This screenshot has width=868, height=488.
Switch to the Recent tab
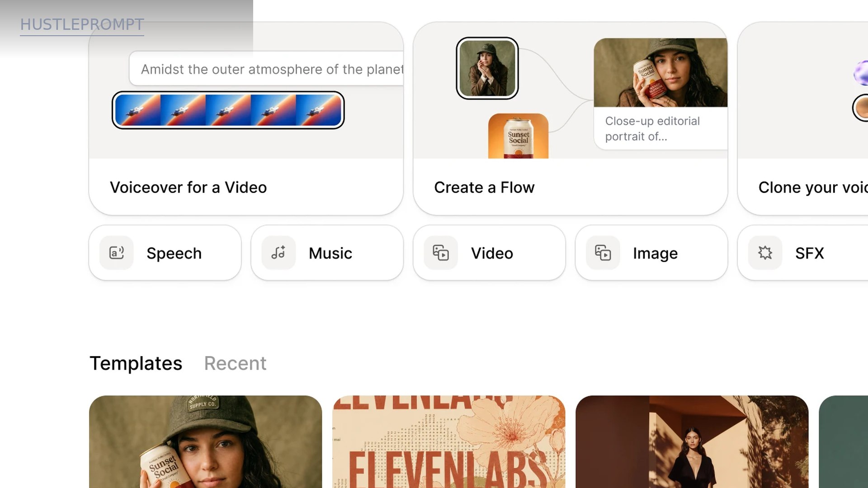pyautogui.click(x=235, y=363)
